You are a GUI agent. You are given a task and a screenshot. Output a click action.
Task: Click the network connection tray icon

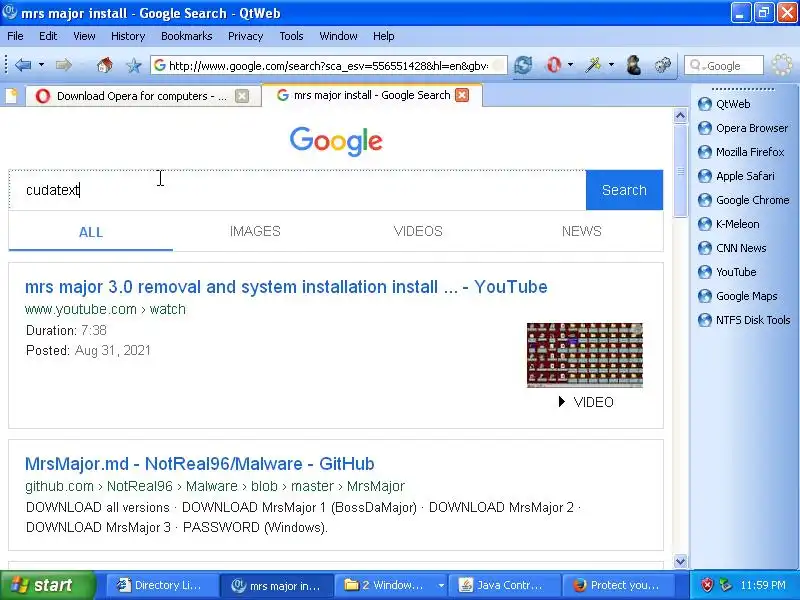[x=726, y=585]
